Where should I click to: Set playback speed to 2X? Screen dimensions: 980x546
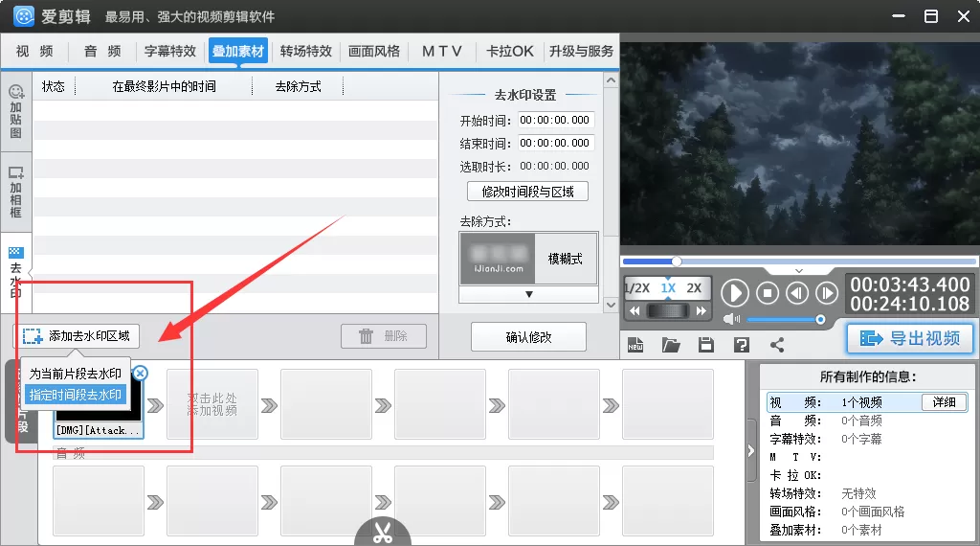point(694,287)
